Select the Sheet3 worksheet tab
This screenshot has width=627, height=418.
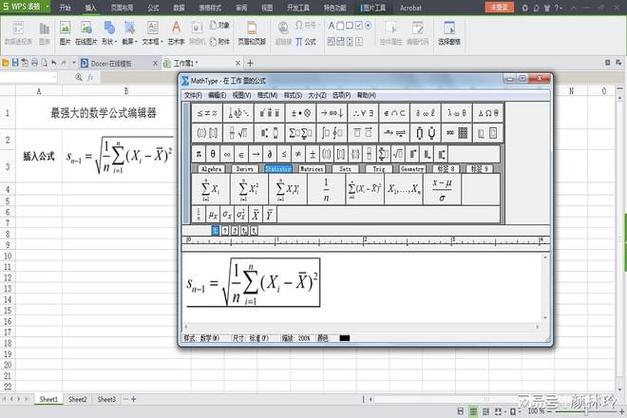(106, 399)
